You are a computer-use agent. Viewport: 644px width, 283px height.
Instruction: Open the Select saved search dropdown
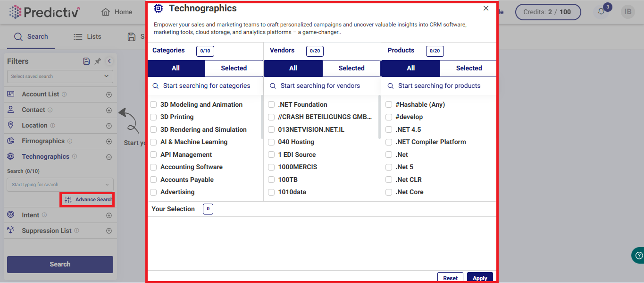tap(60, 76)
